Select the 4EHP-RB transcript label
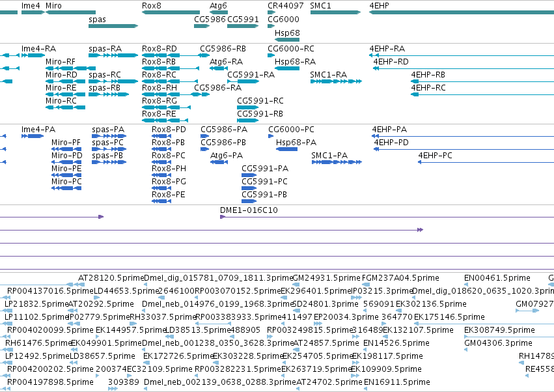The width and height of the screenshot is (554, 392). click(428, 75)
